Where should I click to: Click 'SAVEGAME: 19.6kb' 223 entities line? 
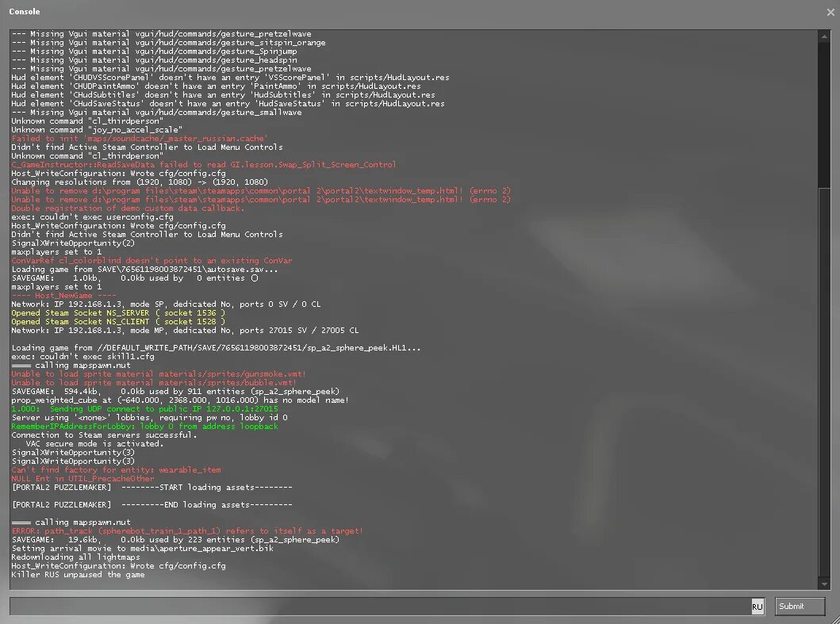click(175, 539)
